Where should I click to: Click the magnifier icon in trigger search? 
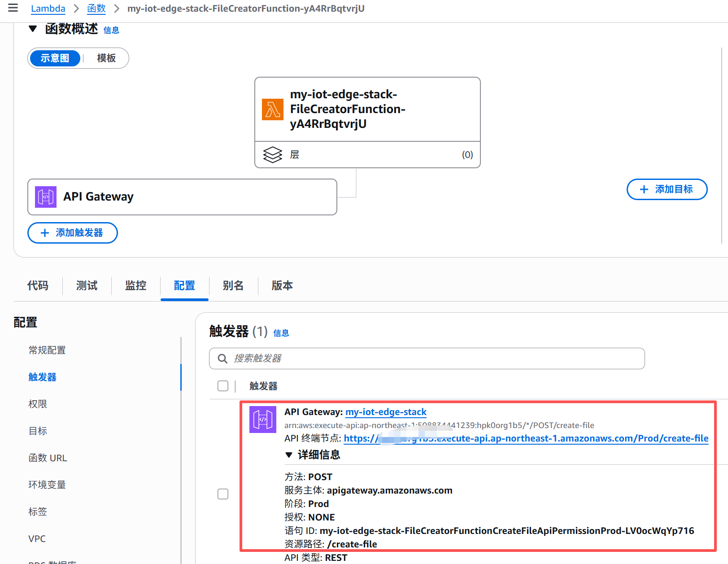click(222, 359)
